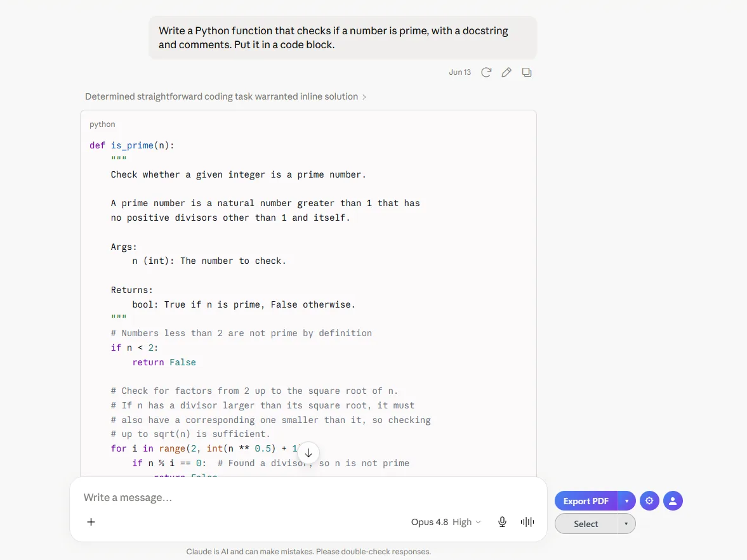This screenshot has width=747, height=560.
Task: Click the Select button
Action: pyautogui.click(x=586, y=524)
